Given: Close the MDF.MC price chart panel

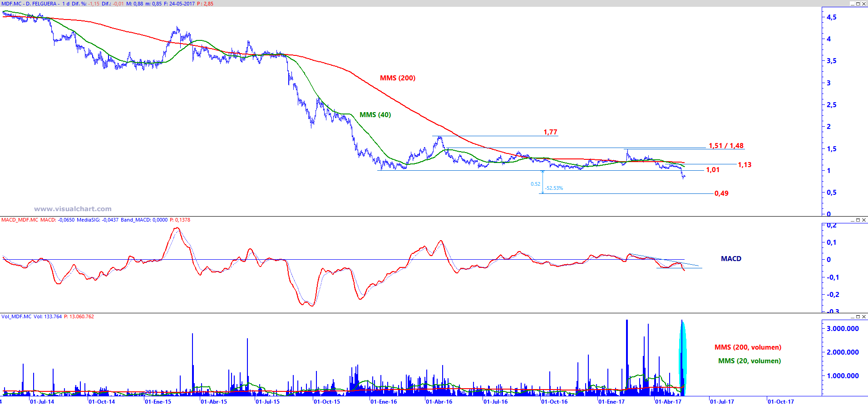Looking at the screenshot, I should coord(863,4).
